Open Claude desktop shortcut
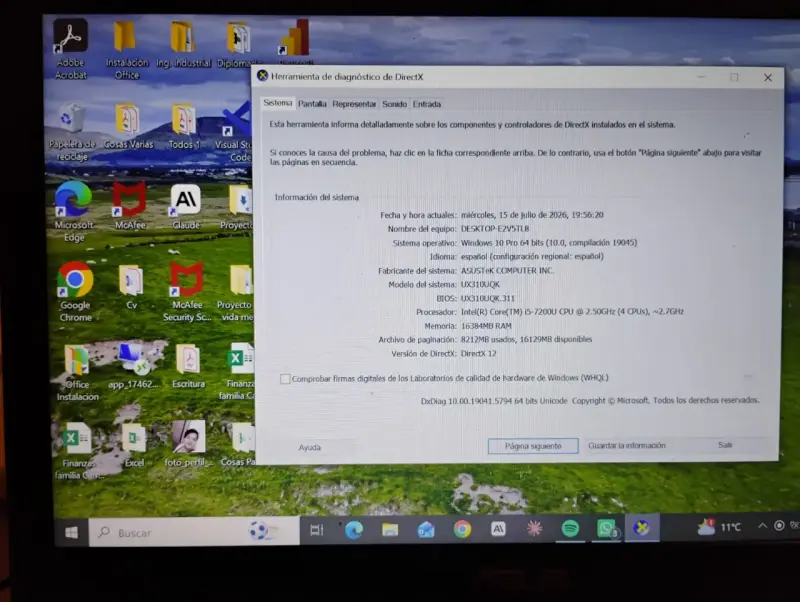The image size is (800, 602). pos(186,206)
